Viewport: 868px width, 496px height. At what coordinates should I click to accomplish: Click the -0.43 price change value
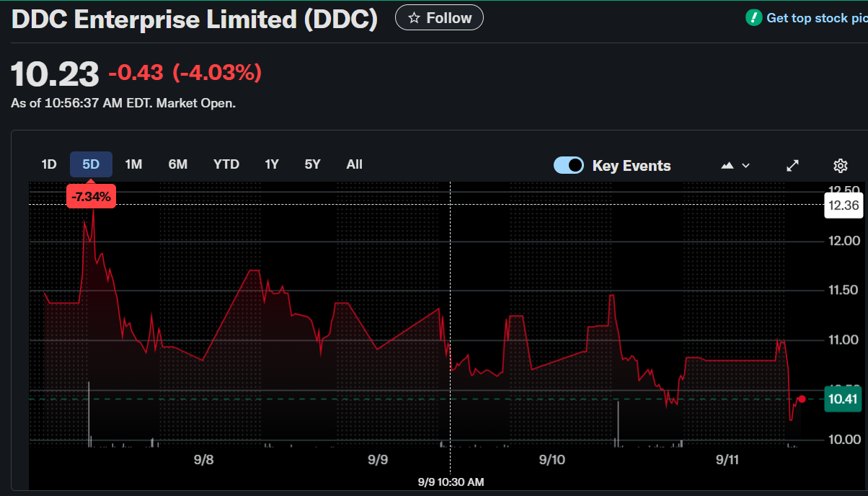[x=136, y=73]
